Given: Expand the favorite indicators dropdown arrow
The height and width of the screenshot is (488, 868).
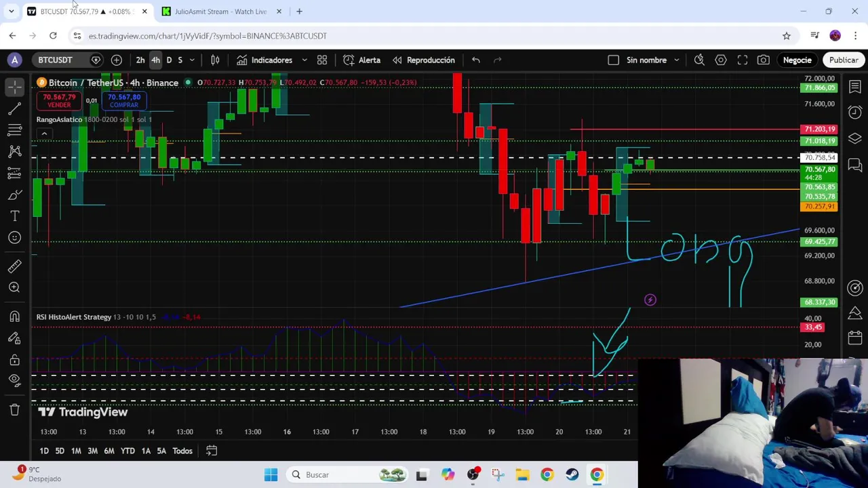Looking at the screenshot, I should coord(304,60).
